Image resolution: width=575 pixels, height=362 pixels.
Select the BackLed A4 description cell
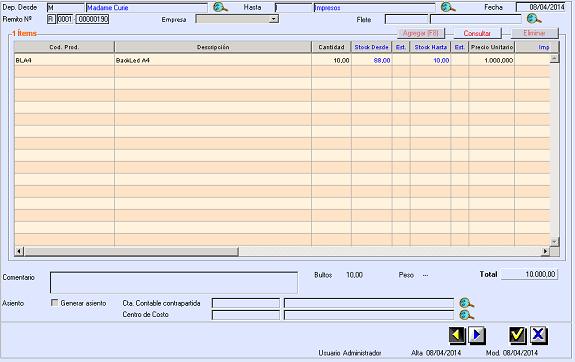point(213,60)
